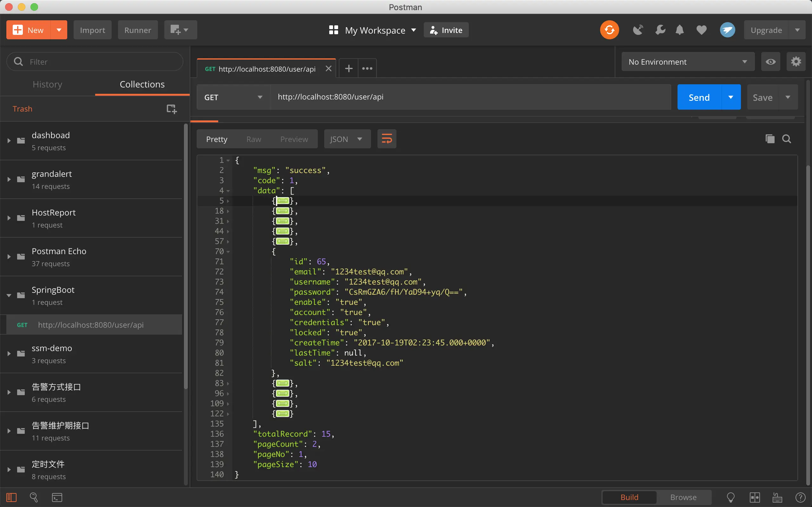This screenshot has width=812, height=507.
Task: Copy the response body to clipboard
Action: pos(770,139)
